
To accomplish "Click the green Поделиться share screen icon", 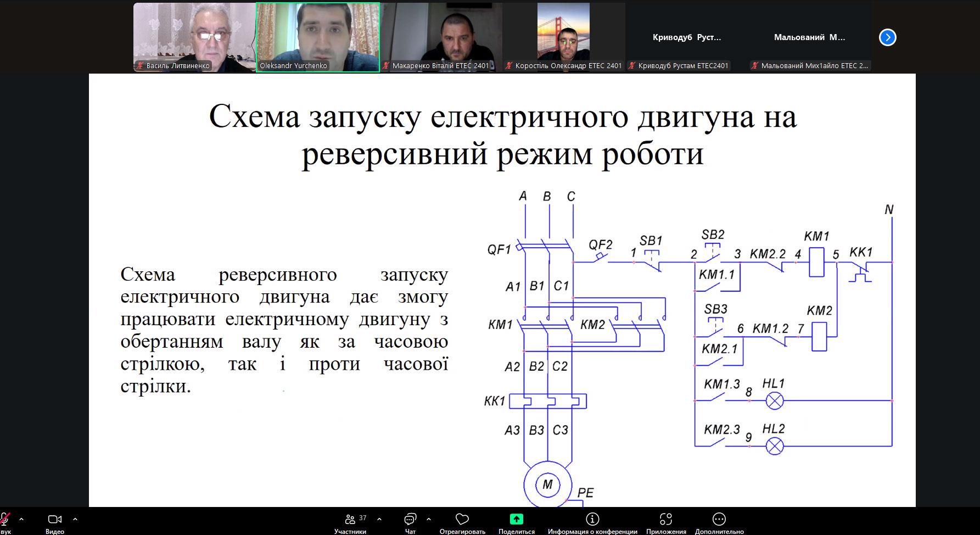I will [516, 519].
